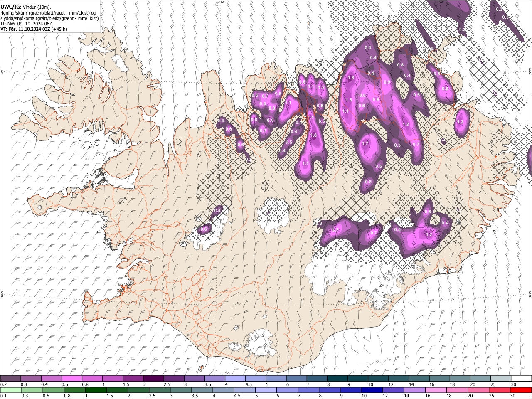Click the 'VT: Fös. 11.10.2024 03Z (+45 h)' line
This screenshot has height=399, width=532.
pos(34,29)
